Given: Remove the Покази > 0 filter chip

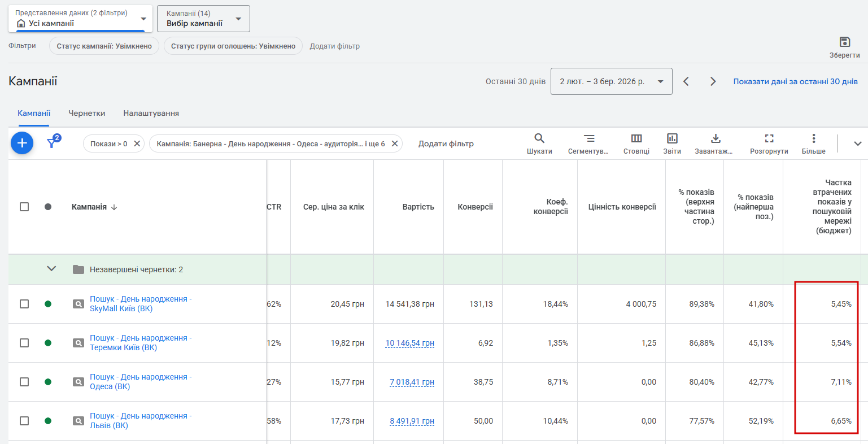Looking at the screenshot, I should [137, 144].
